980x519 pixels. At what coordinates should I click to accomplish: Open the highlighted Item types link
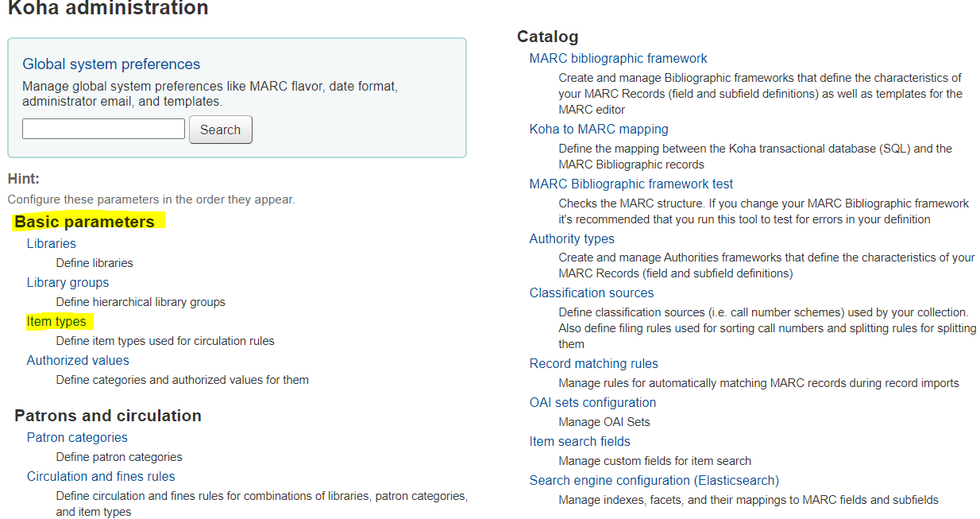(x=56, y=321)
